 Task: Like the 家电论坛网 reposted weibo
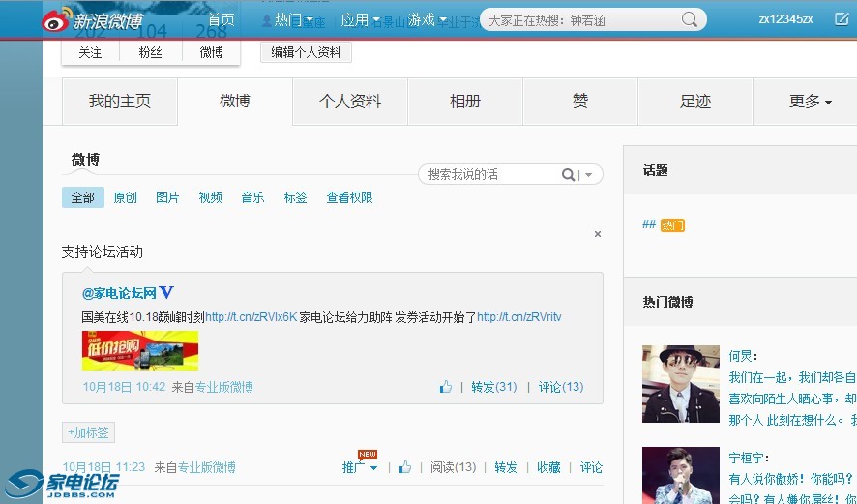coord(446,387)
